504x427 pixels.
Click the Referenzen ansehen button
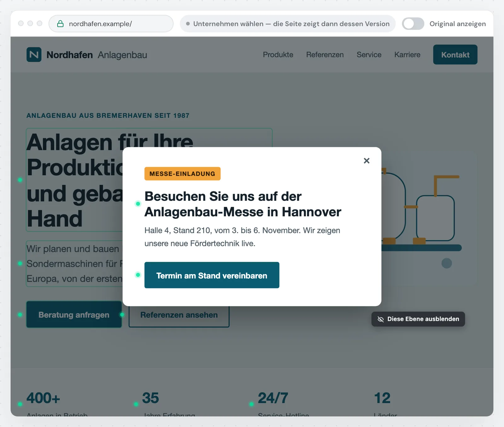(179, 315)
